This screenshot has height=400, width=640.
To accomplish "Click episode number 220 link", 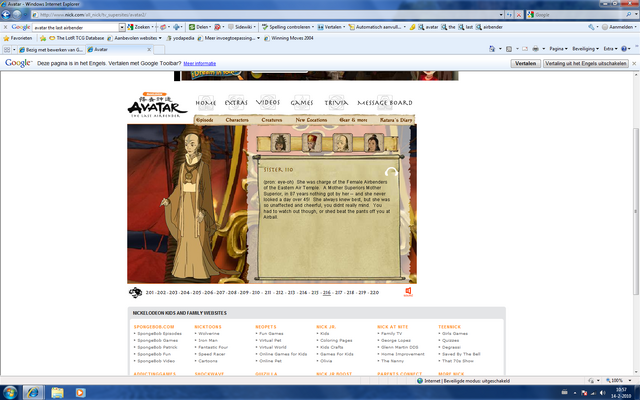I will click(374, 293).
